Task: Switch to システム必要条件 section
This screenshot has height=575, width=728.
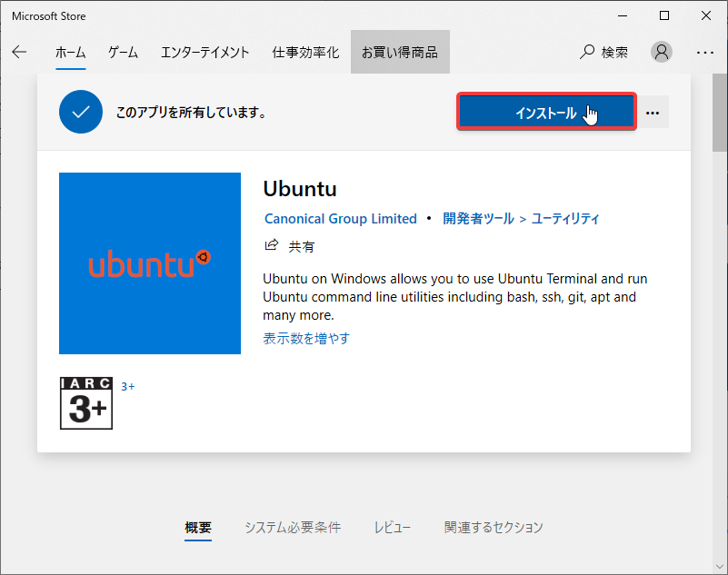Action: click(293, 528)
